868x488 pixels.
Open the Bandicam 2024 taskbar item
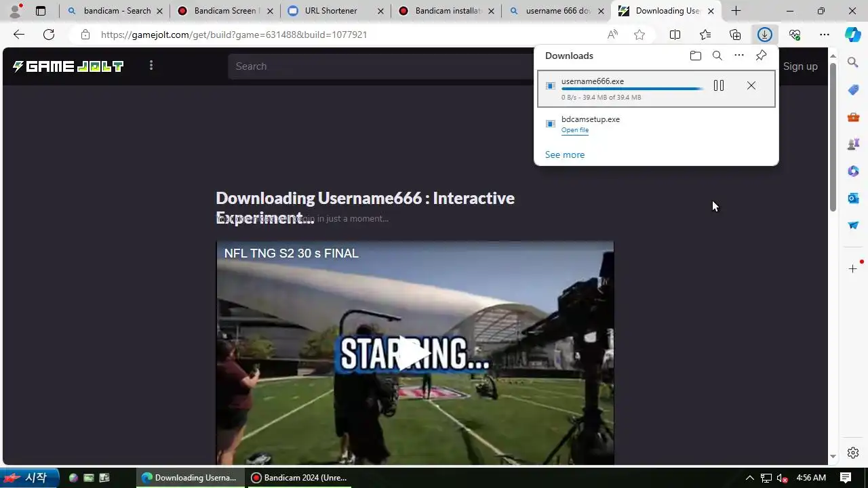tap(299, 478)
